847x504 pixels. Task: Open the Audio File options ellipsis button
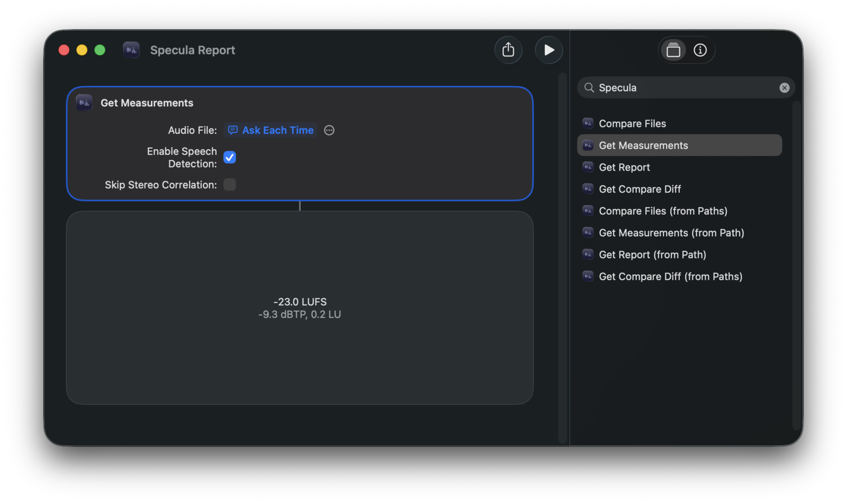tap(329, 130)
